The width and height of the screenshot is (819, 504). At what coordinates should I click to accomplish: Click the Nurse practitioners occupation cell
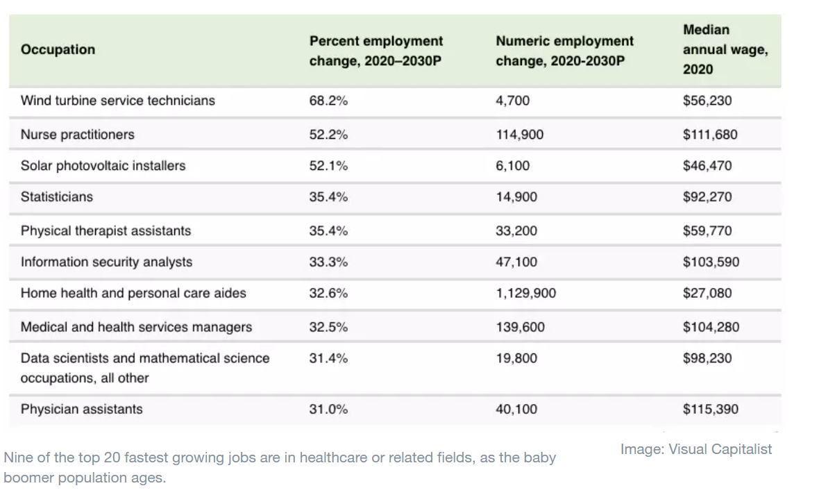coord(78,135)
